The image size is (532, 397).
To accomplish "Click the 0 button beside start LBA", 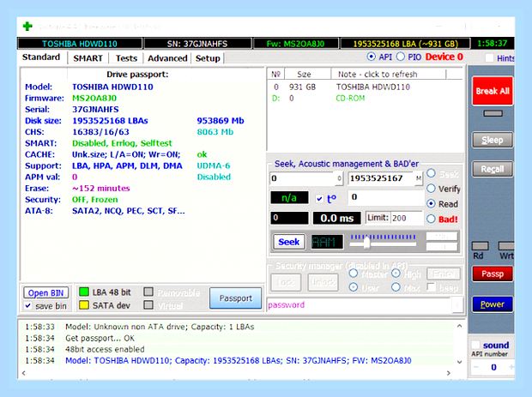I will coord(339,178).
